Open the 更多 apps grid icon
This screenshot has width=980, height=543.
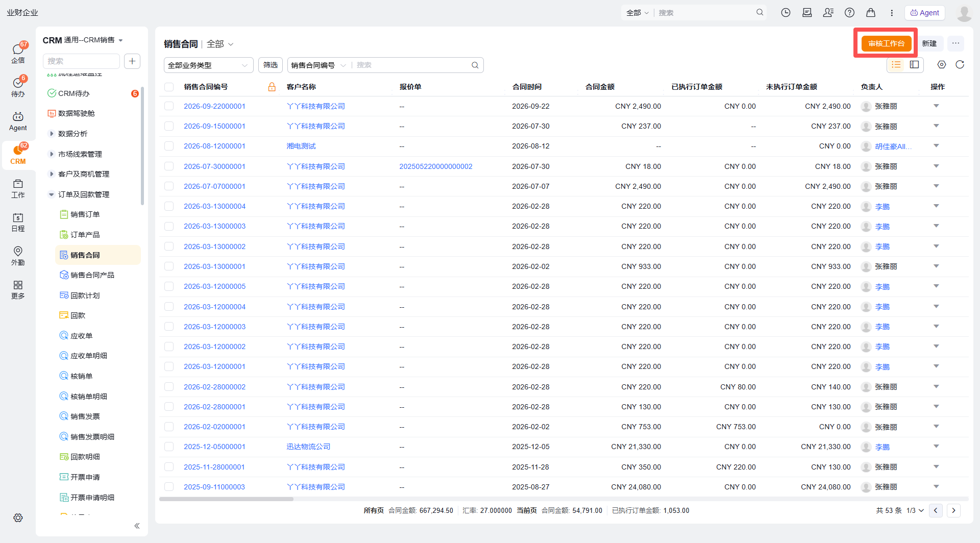(18, 289)
